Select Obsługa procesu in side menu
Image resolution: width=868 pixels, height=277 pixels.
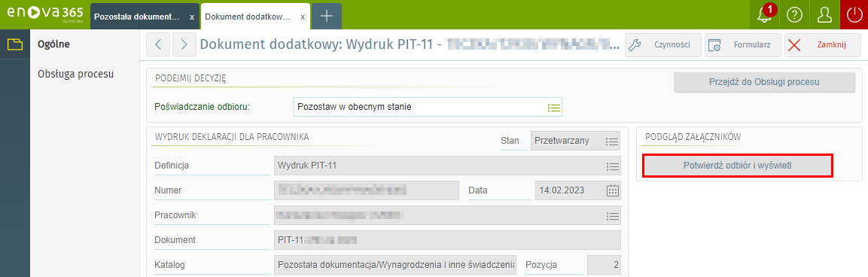coord(76,73)
